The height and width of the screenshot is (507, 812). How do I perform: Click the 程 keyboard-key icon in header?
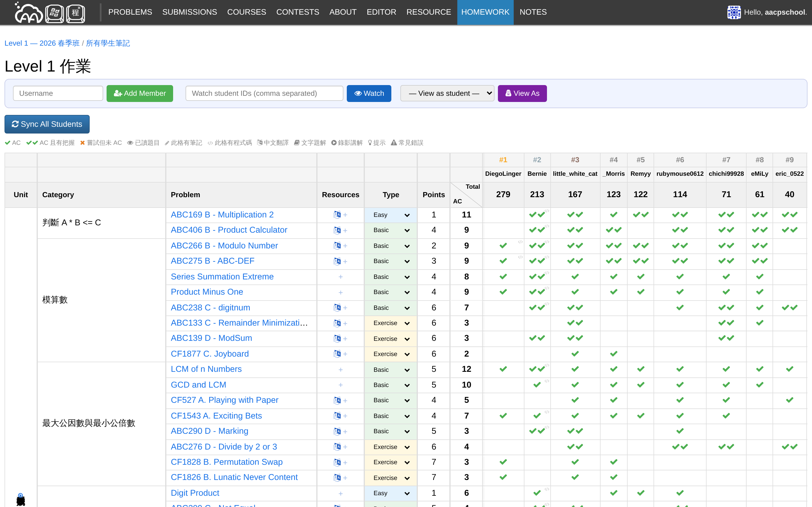click(x=76, y=14)
